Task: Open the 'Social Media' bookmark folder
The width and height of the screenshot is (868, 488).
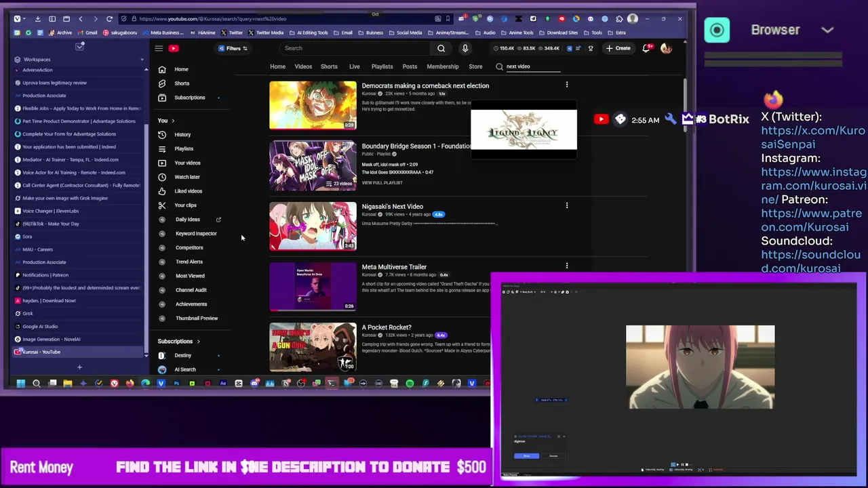Action: click(x=406, y=33)
